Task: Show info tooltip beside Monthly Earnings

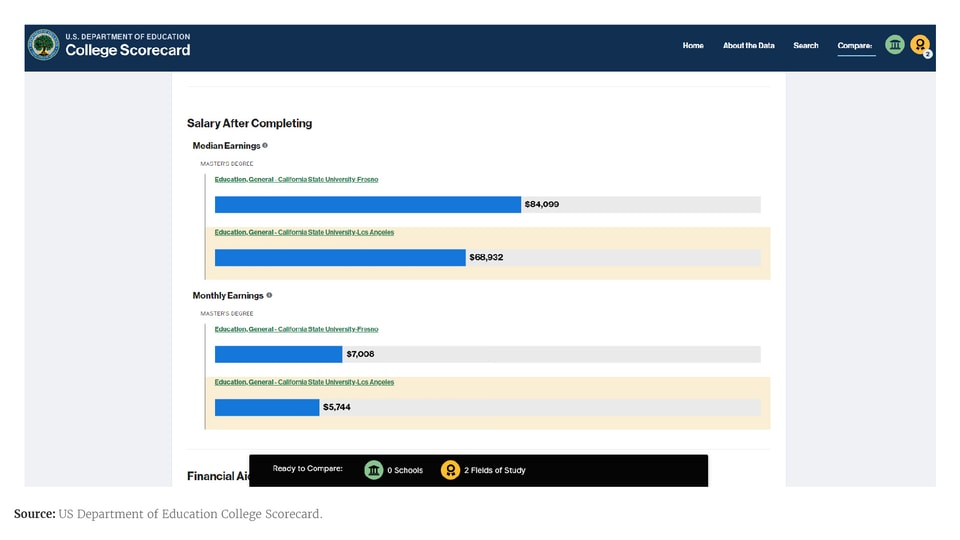Action: [269, 296]
